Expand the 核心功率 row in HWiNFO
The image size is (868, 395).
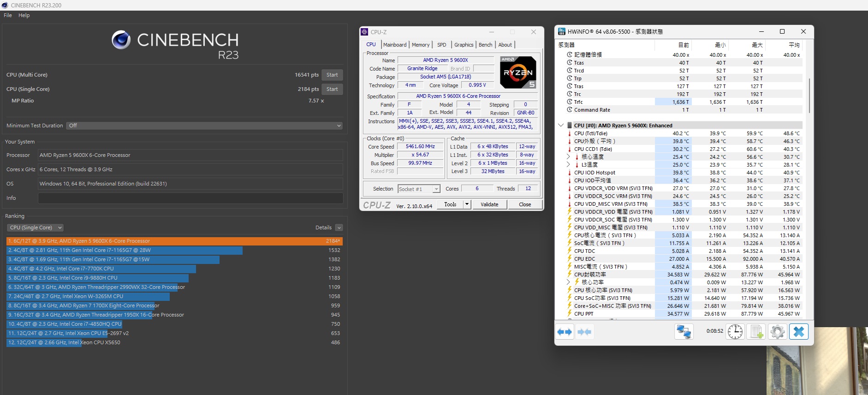click(568, 282)
